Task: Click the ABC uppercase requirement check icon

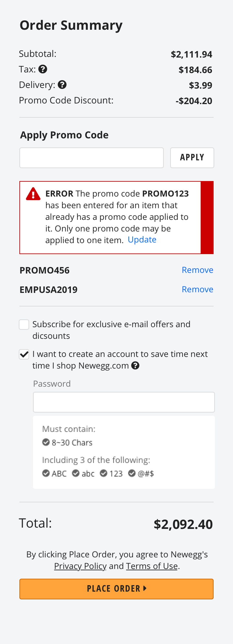Action: tap(46, 473)
